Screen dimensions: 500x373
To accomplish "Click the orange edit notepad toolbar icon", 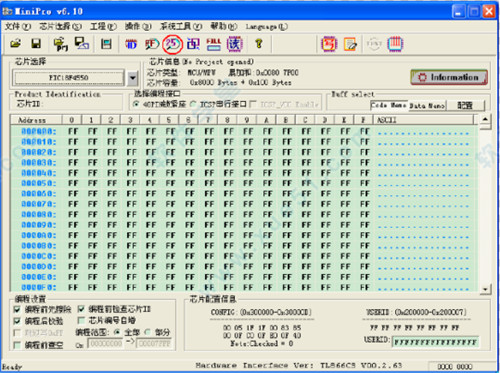I will 350,44.
